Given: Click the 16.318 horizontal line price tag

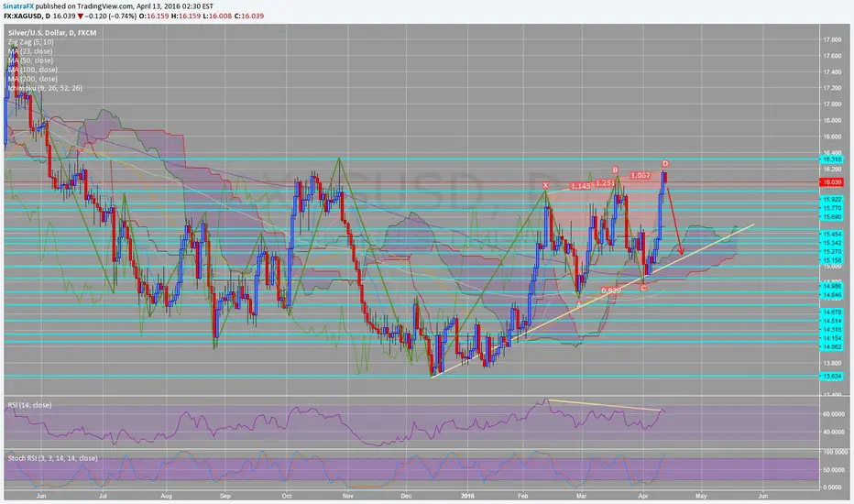Looking at the screenshot, I should pyautogui.click(x=831, y=159).
